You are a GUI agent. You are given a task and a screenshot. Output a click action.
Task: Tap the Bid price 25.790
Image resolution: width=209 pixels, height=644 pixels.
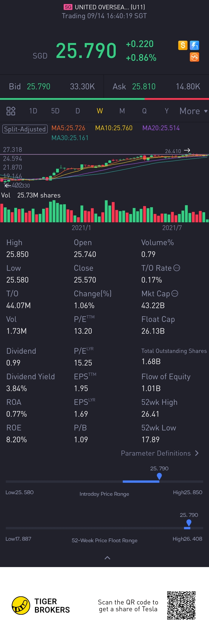(39, 86)
